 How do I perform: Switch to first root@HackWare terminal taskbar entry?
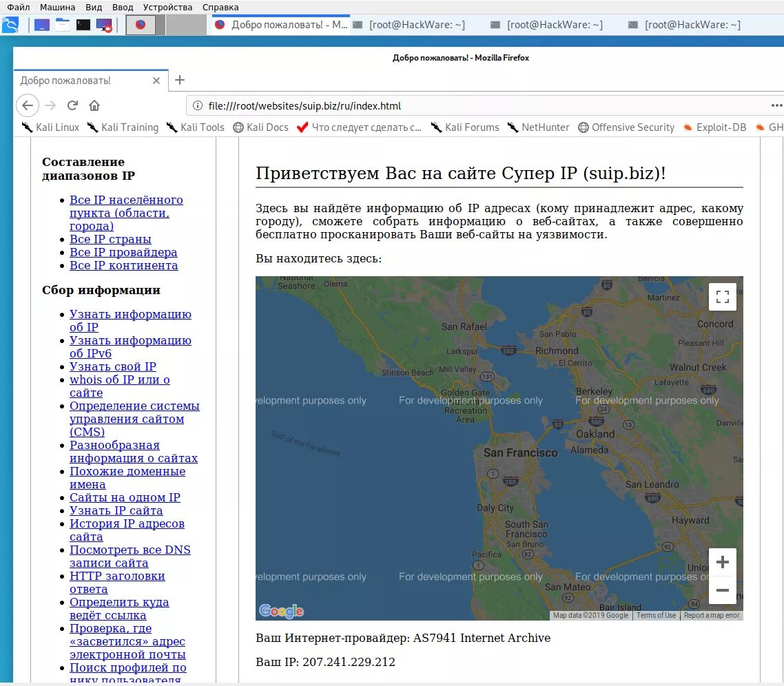[409, 25]
